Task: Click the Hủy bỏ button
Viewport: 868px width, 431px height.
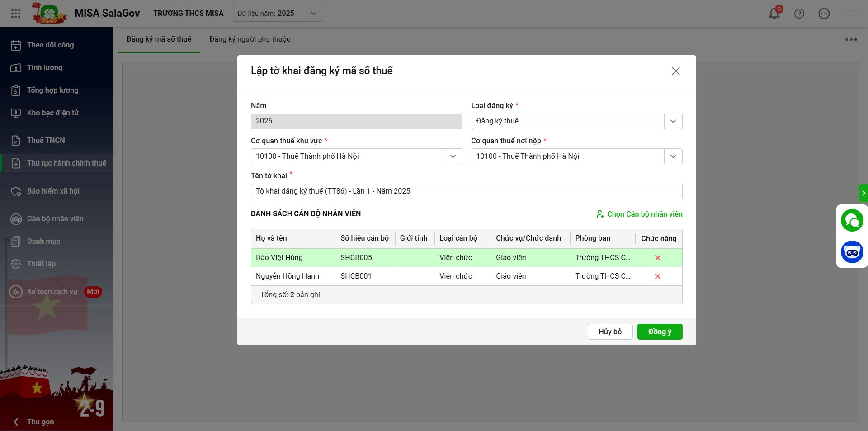Action: [x=609, y=332]
